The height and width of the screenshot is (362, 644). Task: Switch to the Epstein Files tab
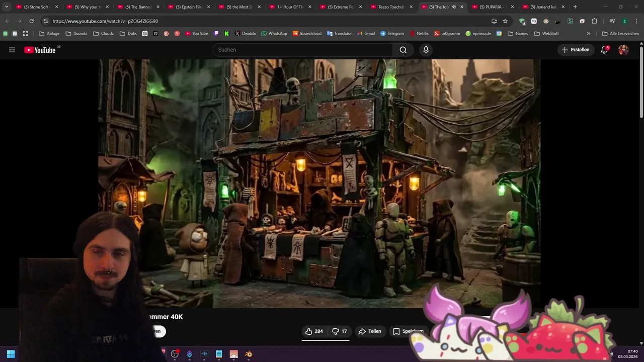click(x=188, y=7)
